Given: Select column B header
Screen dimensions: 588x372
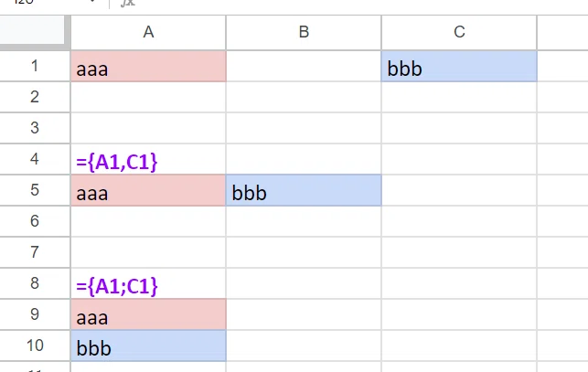Looking at the screenshot, I should [304, 33].
